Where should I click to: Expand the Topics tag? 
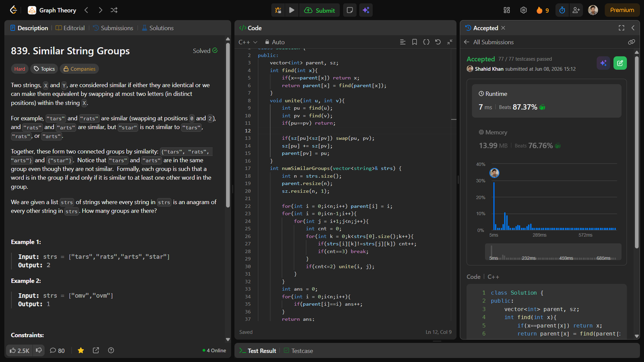click(44, 69)
